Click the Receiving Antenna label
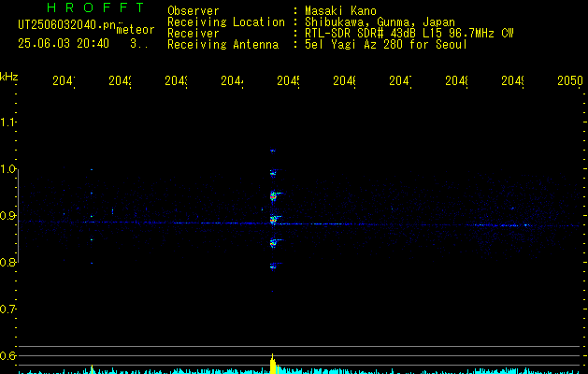Viewport: 588px width, 374px height. click(x=223, y=45)
